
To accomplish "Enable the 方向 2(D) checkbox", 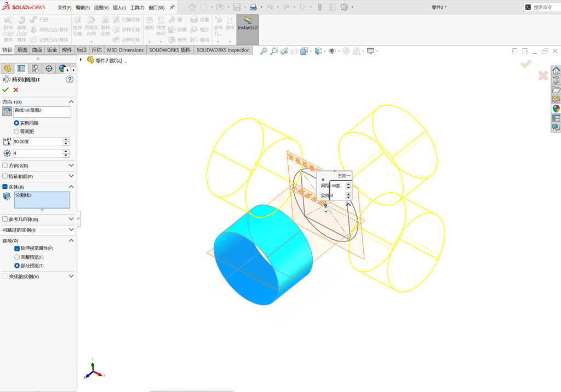I will pos(5,165).
